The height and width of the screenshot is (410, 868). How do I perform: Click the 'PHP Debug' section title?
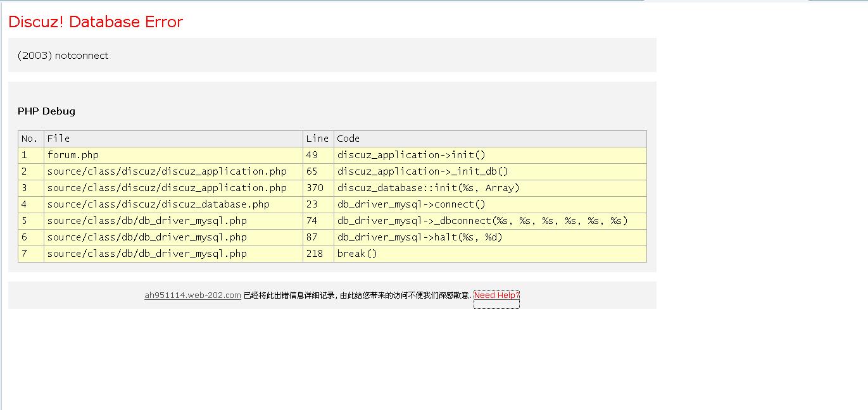[46, 111]
